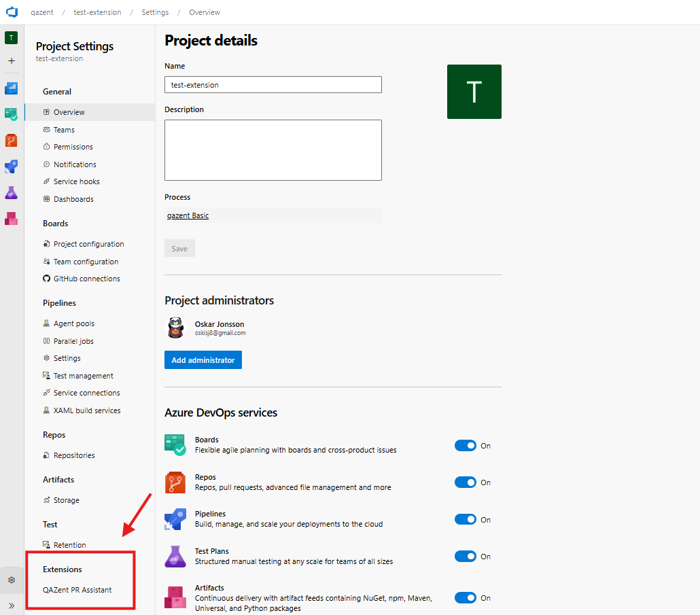
Task: Click the Boards service icon in services list
Action: click(175, 445)
